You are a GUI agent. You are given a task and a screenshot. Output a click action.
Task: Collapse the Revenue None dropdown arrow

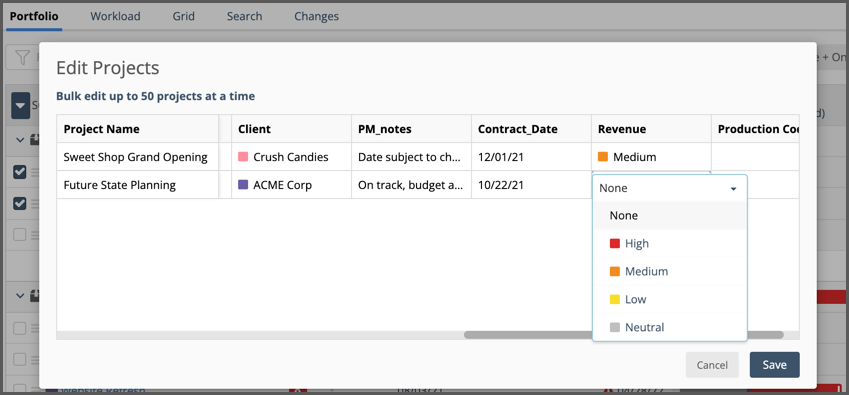(x=734, y=189)
